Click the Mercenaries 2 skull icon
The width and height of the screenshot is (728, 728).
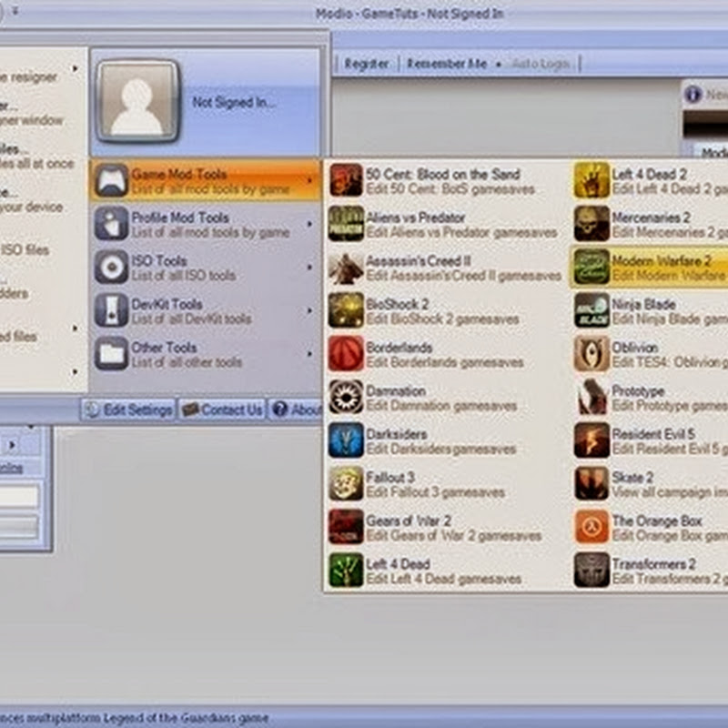[591, 223]
